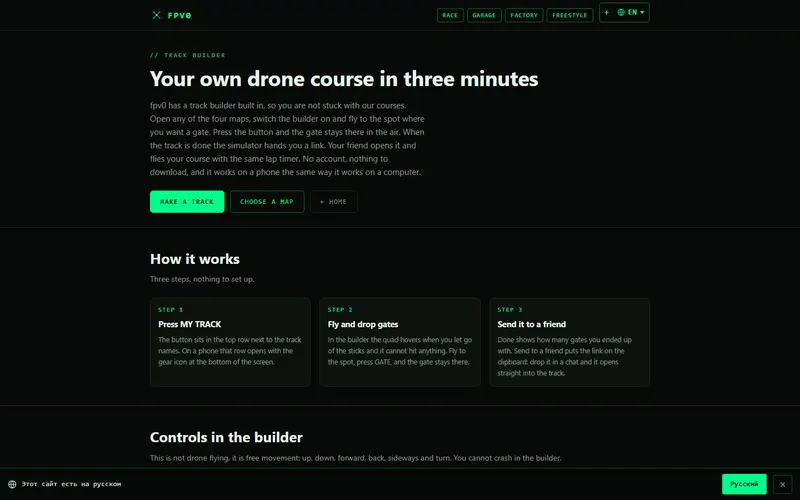Click the paragraph starting 'fpv0 has a track builder'
Screen dimensions: 800x500
click(287, 139)
